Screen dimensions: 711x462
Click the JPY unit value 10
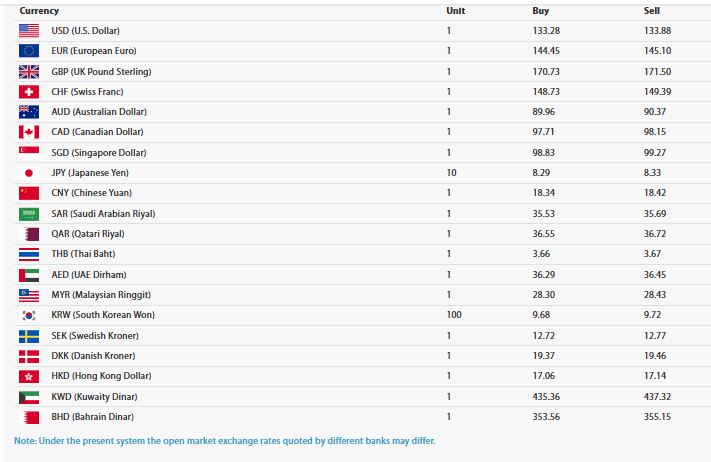(452, 173)
